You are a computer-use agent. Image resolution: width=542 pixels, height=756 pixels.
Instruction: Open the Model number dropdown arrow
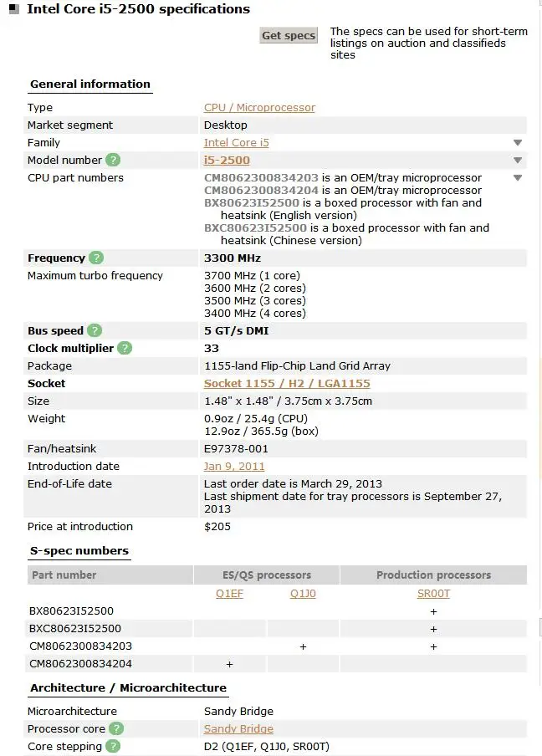(x=518, y=161)
